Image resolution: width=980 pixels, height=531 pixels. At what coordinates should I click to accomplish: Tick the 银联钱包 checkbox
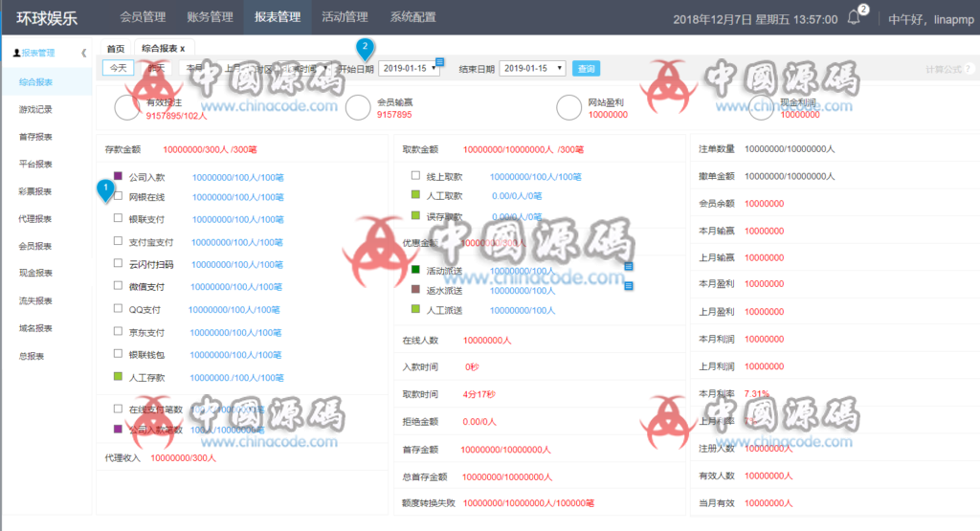click(118, 354)
